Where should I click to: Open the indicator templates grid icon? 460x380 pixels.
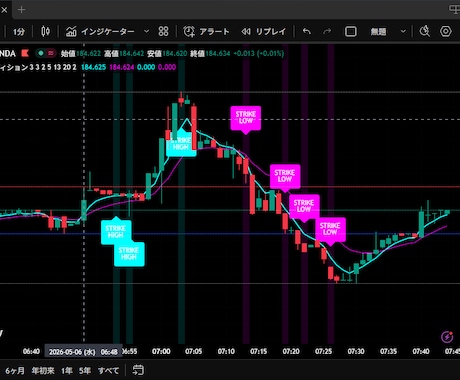[163, 32]
